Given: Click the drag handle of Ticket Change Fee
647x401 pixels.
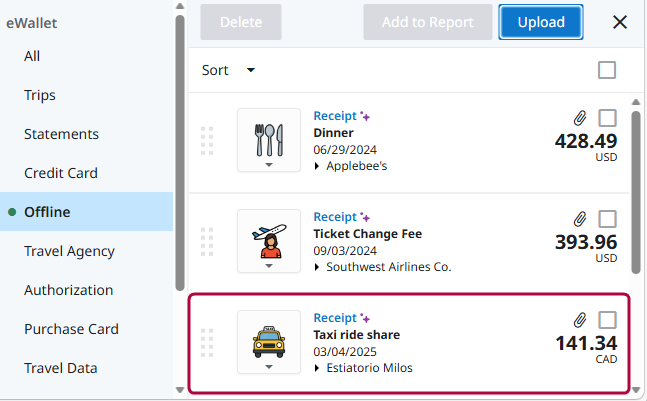Looking at the screenshot, I should 207,242.
